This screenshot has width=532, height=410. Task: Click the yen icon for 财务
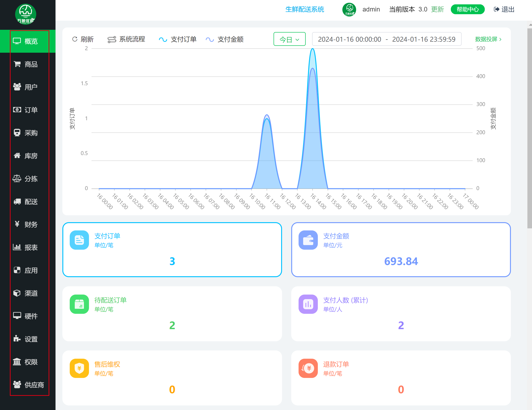click(17, 224)
